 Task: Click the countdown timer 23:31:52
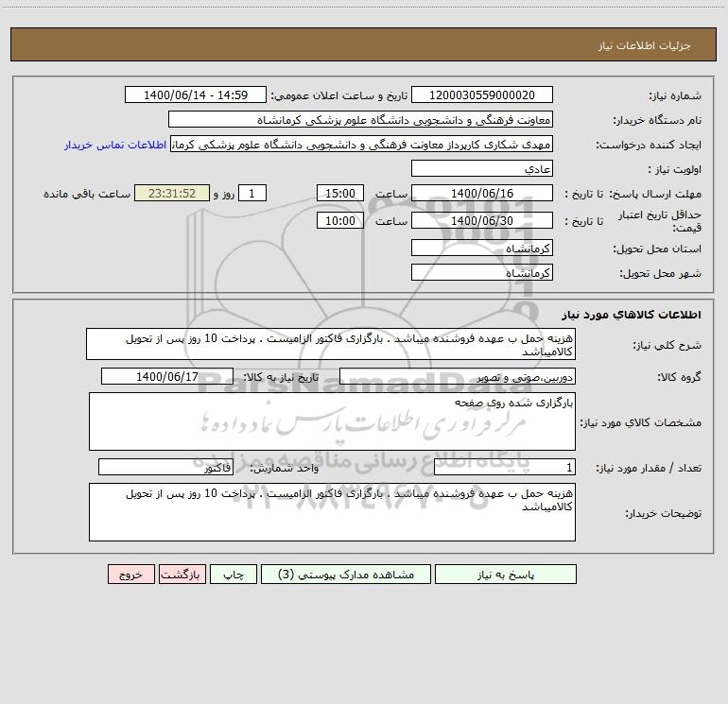[172, 193]
